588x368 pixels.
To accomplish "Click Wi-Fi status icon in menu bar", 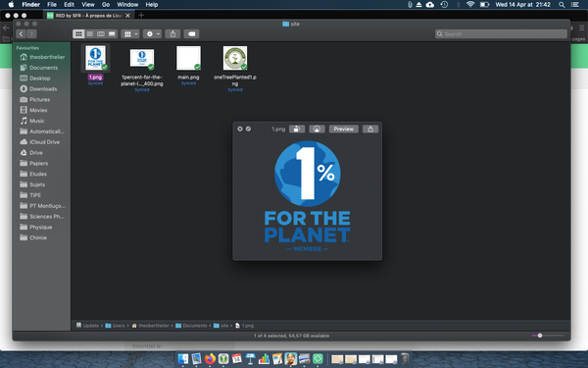I will 470,5.
